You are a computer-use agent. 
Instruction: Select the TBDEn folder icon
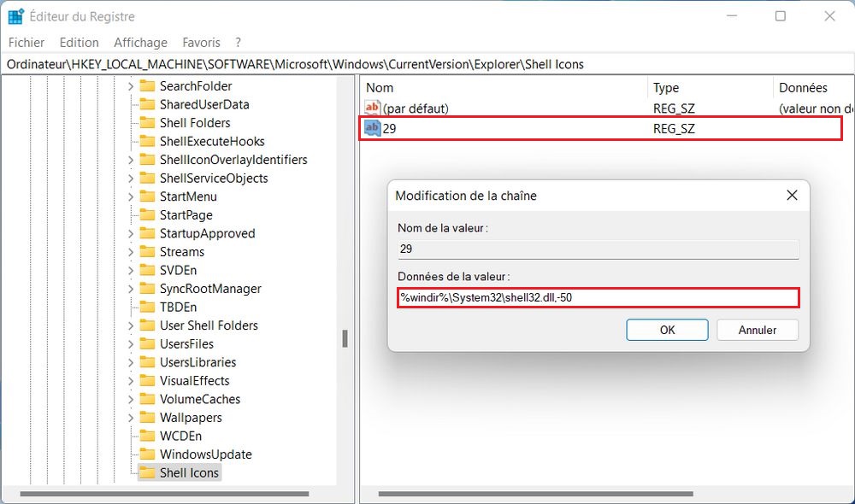(147, 307)
